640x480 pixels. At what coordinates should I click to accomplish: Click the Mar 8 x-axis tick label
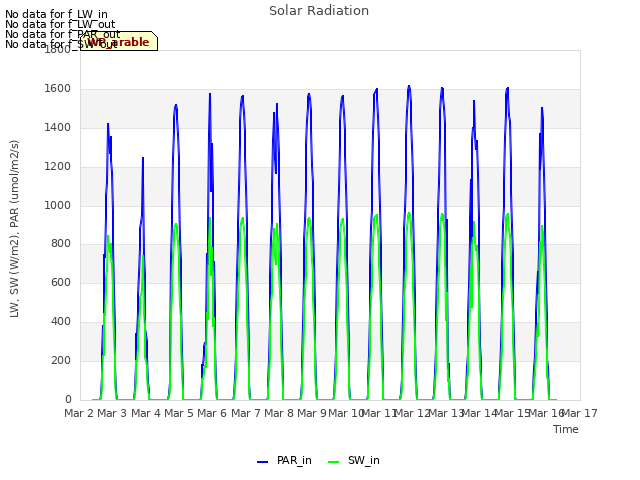click(279, 413)
